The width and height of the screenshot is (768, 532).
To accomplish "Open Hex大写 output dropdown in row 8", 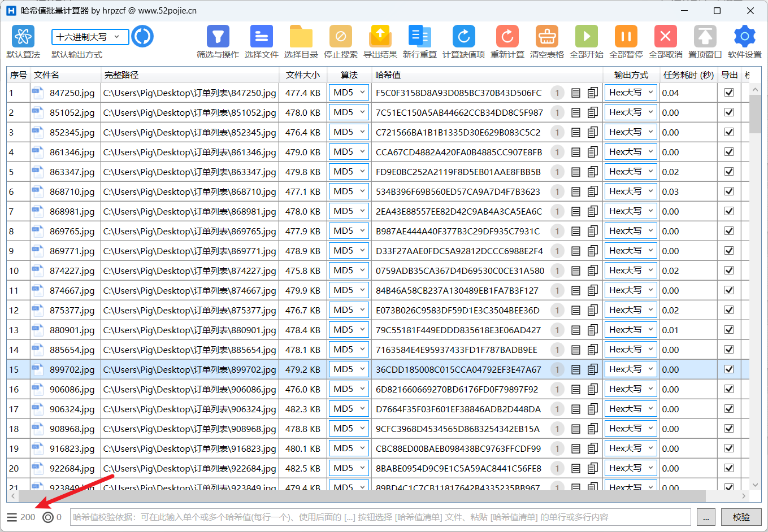I will [631, 231].
